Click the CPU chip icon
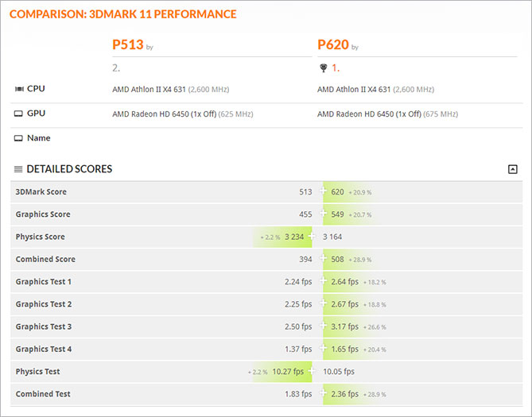This screenshot has width=532, height=417. (x=19, y=89)
